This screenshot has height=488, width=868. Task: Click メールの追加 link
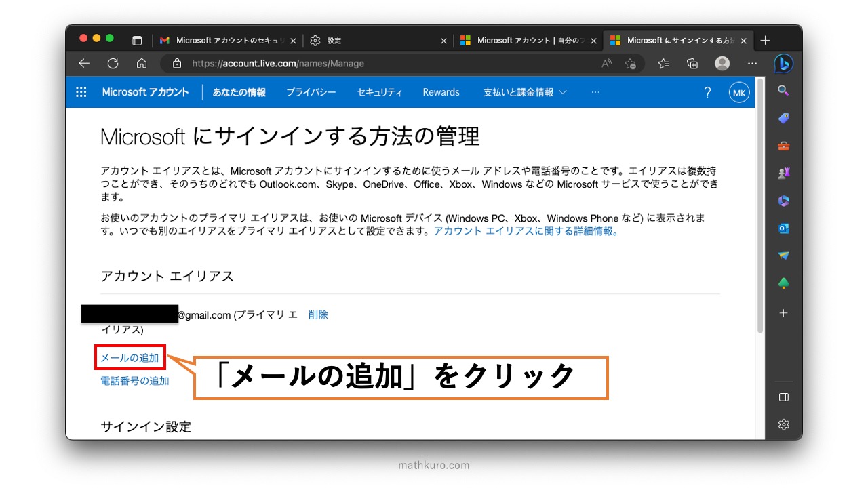130,358
